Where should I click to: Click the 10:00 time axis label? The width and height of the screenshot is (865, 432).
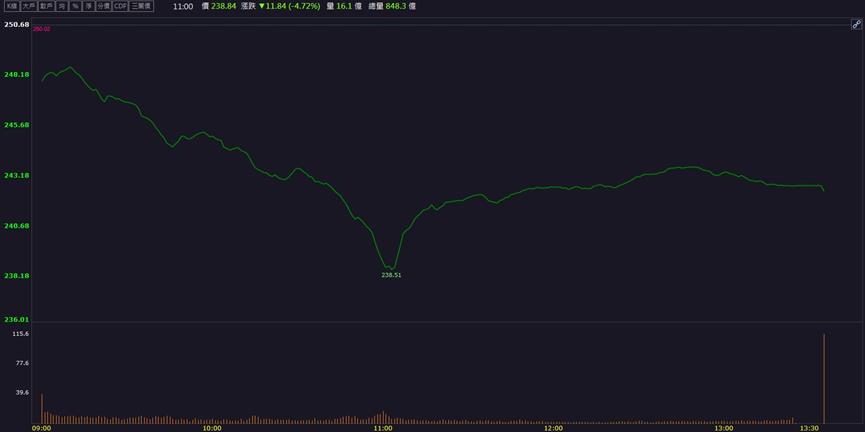(x=212, y=428)
